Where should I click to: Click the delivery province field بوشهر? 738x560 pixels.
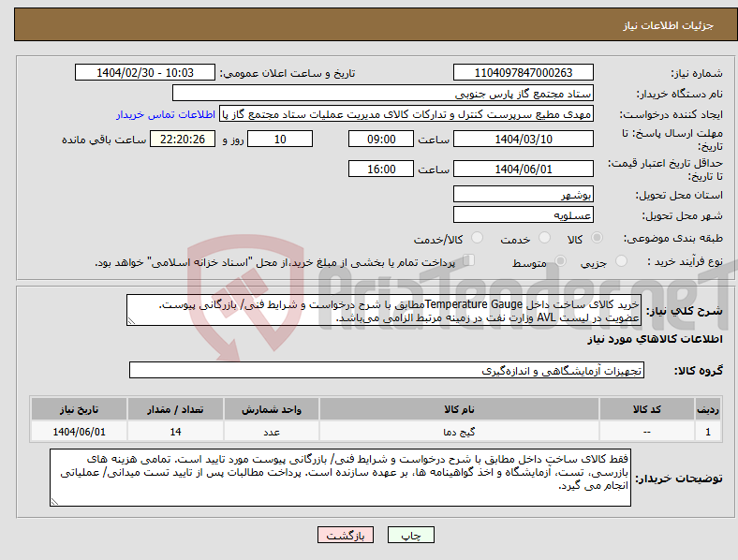coord(523,194)
